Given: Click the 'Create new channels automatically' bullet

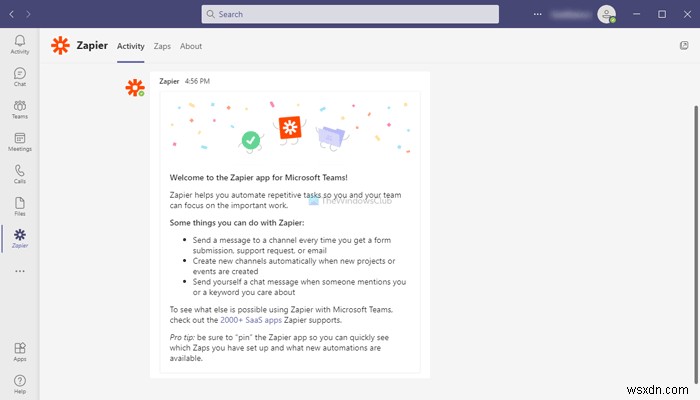Looking at the screenshot, I should point(294,266).
